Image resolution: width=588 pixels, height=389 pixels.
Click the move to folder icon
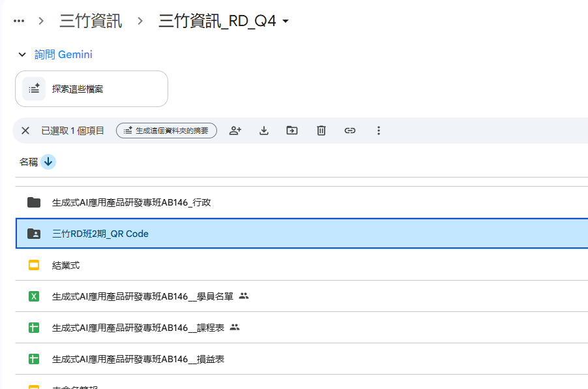coord(292,131)
